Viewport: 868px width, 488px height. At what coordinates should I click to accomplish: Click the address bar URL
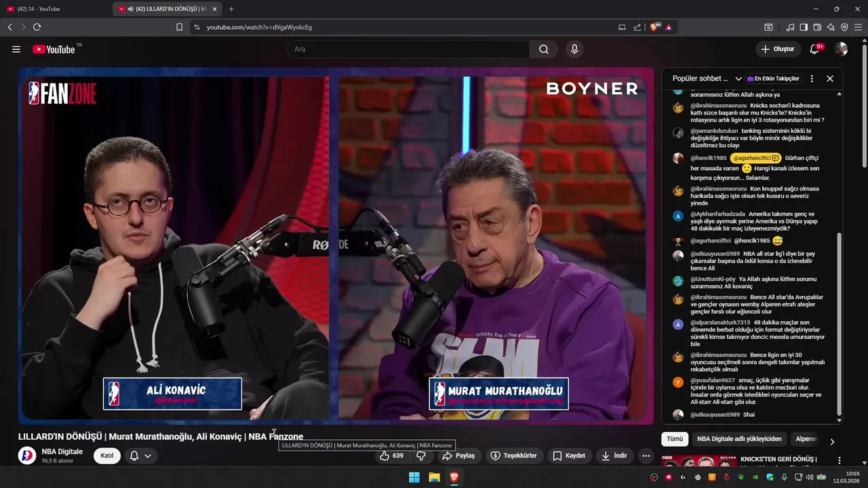click(x=259, y=27)
